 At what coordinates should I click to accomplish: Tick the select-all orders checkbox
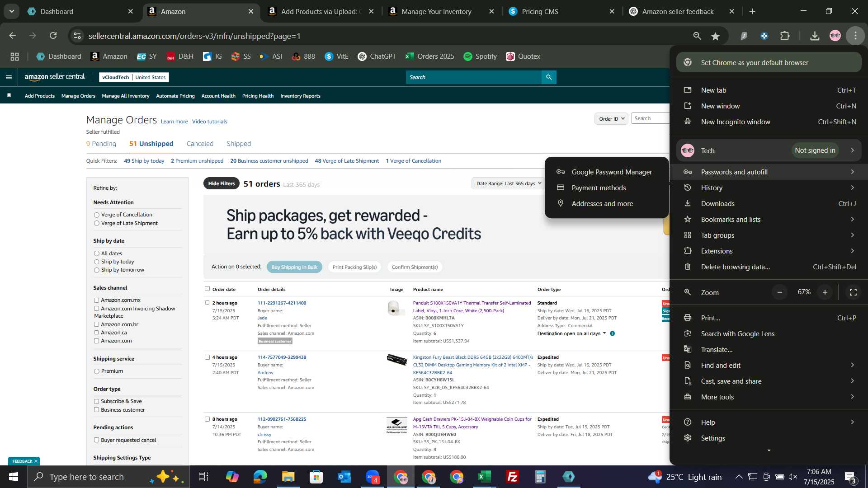pos(207,289)
